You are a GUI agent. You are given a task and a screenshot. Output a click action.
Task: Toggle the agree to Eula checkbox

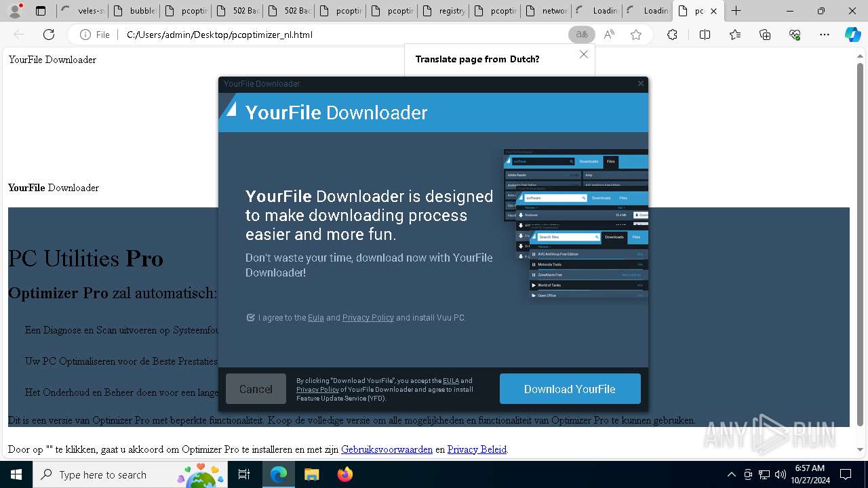(x=251, y=317)
